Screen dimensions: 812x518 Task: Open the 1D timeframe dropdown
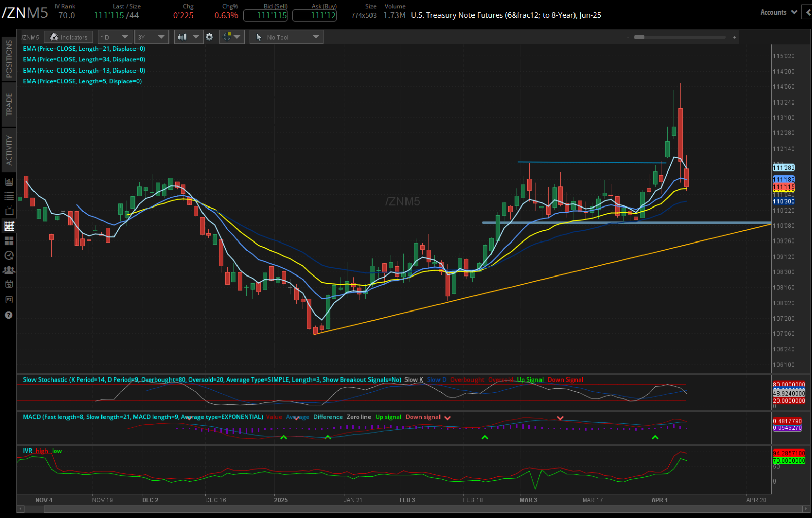coord(115,37)
